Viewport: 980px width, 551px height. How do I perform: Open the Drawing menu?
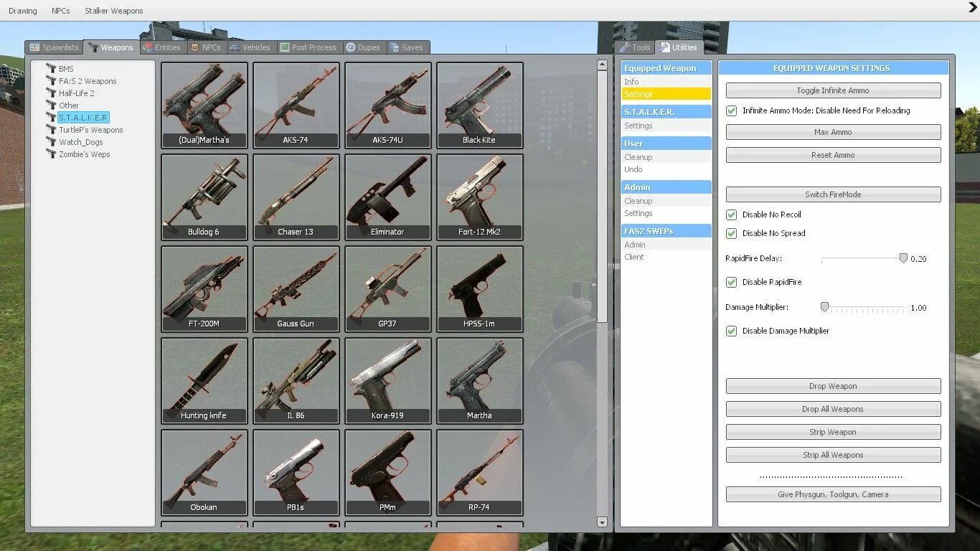pyautogui.click(x=23, y=11)
